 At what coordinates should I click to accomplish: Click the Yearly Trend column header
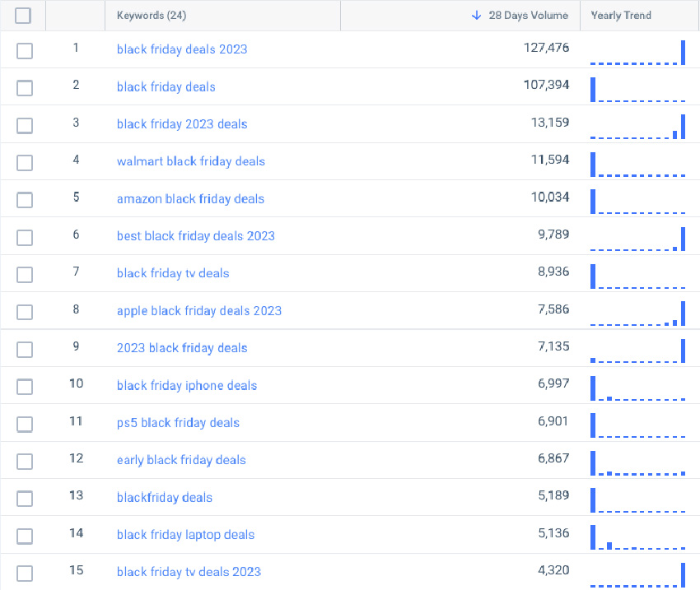621,15
